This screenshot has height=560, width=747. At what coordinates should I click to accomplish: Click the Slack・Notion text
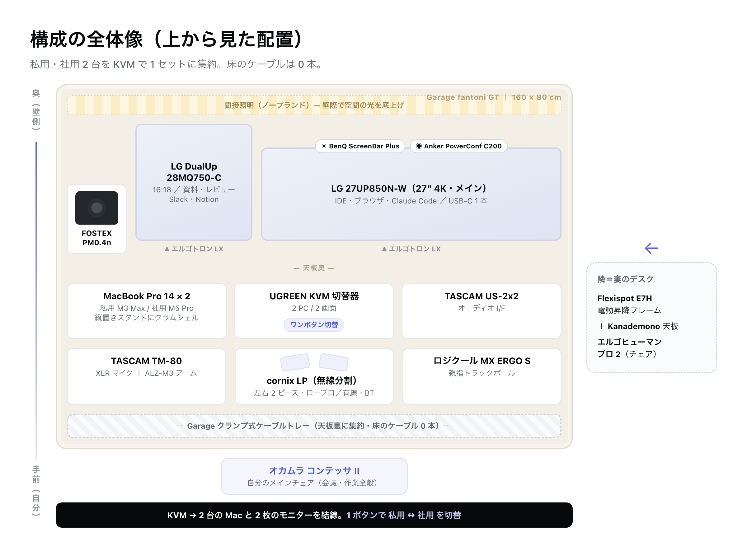[194, 199]
